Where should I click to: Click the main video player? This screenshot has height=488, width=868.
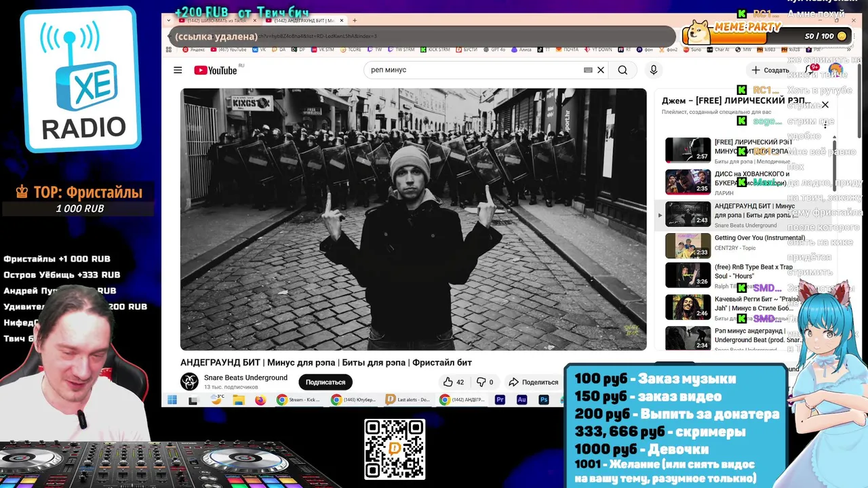413,219
